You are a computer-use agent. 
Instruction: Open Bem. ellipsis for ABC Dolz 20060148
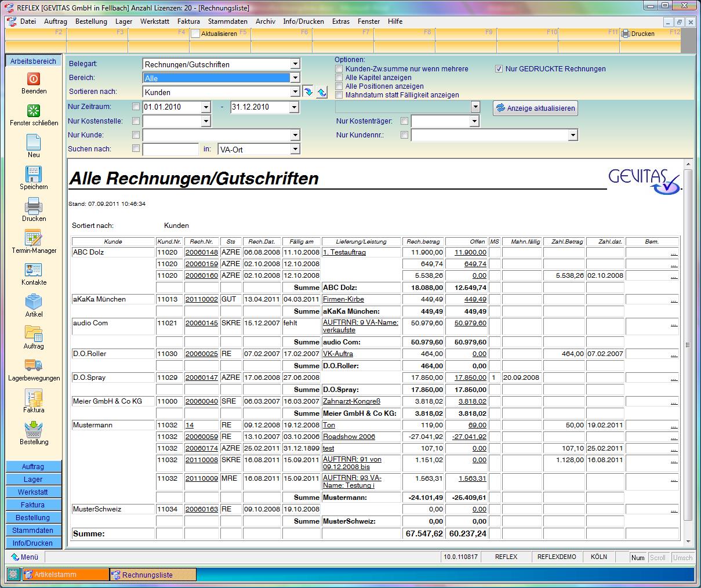coord(674,253)
